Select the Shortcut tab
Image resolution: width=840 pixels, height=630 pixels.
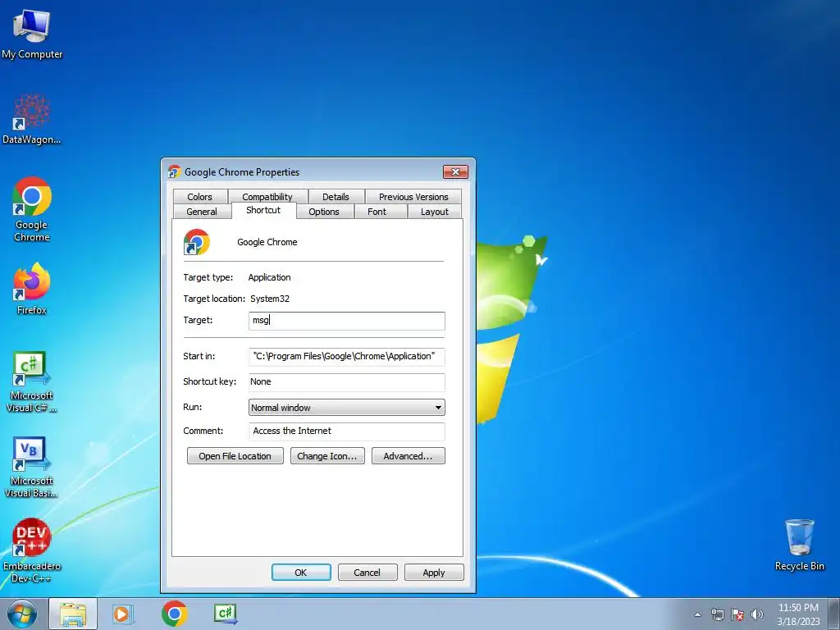tap(263, 210)
